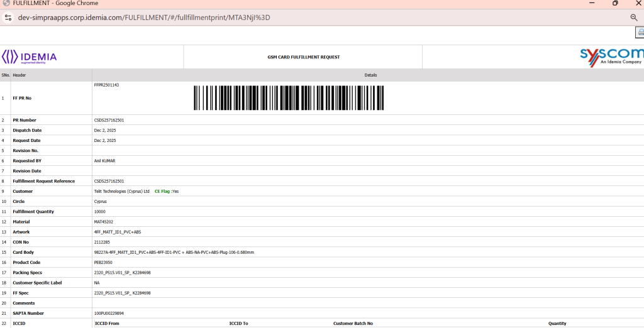Click the URL address bar text

144,18
